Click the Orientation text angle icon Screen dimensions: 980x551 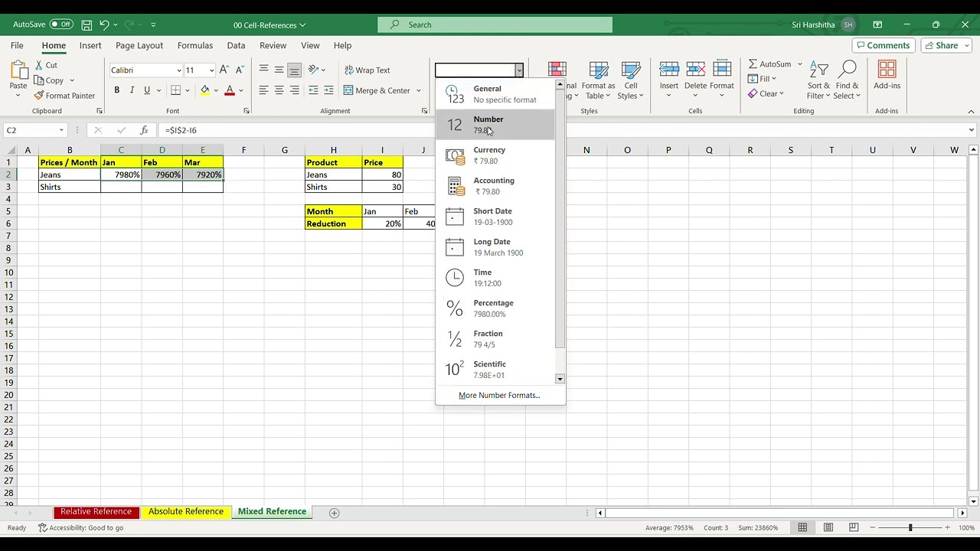click(x=313, y=70)
